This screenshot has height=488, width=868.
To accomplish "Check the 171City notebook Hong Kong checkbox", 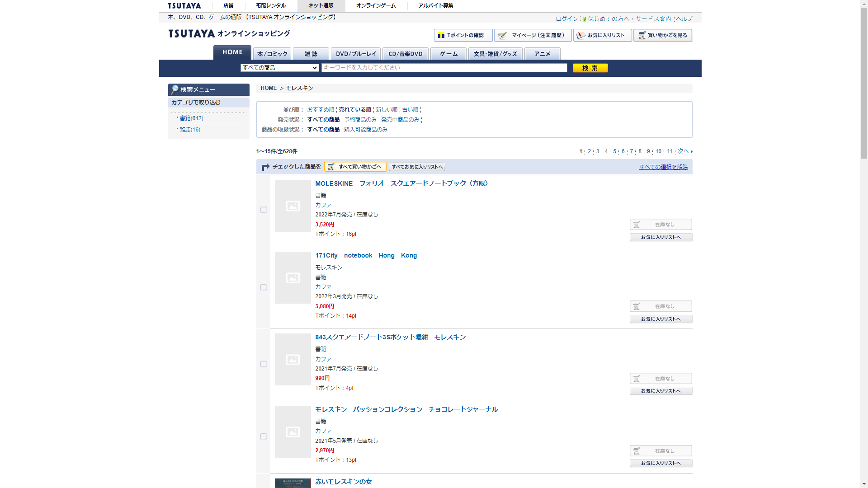I will click(x=263, y=287).
